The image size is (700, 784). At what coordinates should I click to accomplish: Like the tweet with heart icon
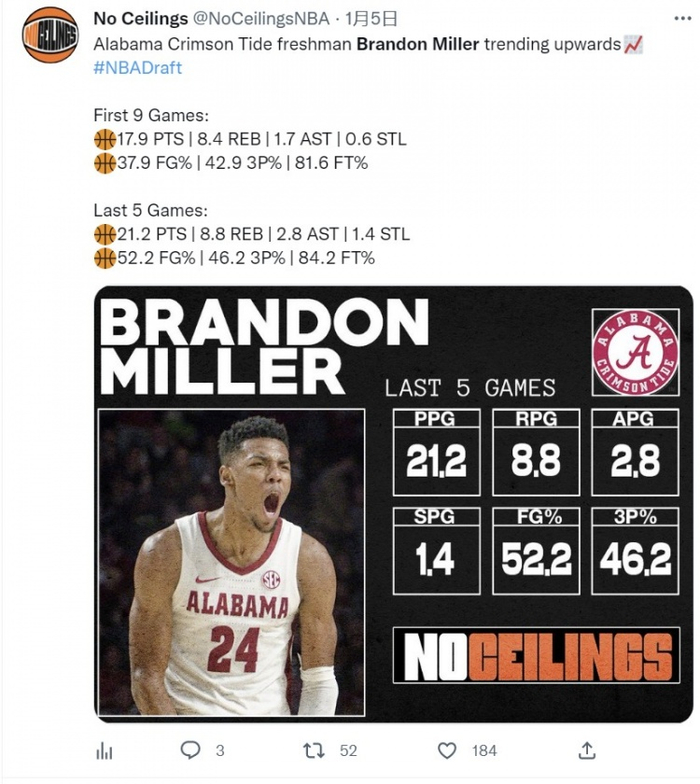click(x=449, y=750)
